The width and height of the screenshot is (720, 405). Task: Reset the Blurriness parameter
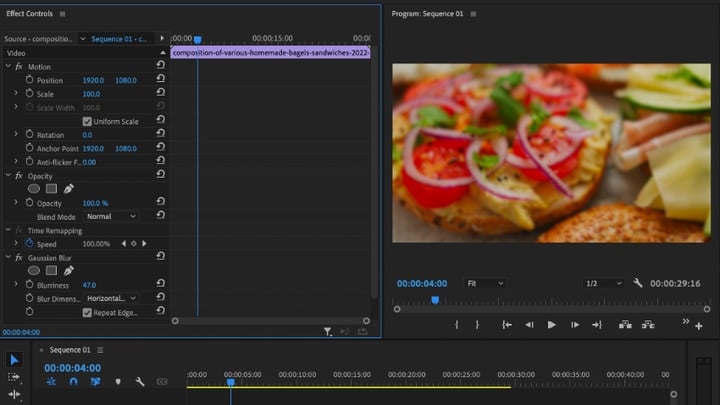click(160, 283)
